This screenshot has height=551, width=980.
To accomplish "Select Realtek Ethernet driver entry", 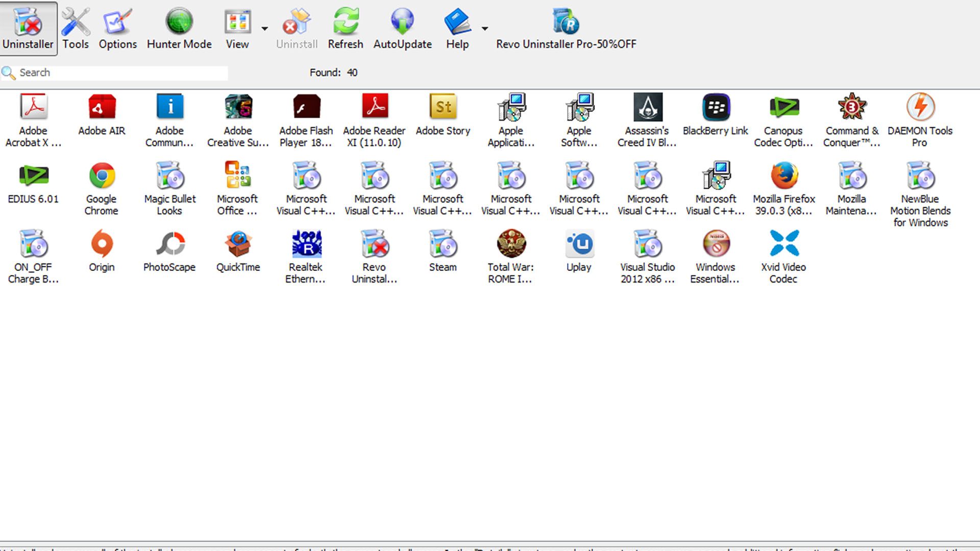I will point(306,257).
